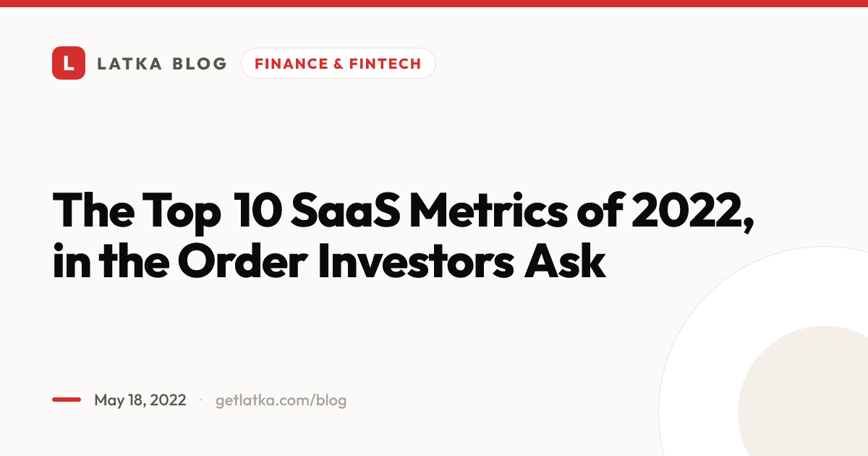Click the word 'BLOG' in the header
This screenshot has width=868, height=456.
(200, 64)
